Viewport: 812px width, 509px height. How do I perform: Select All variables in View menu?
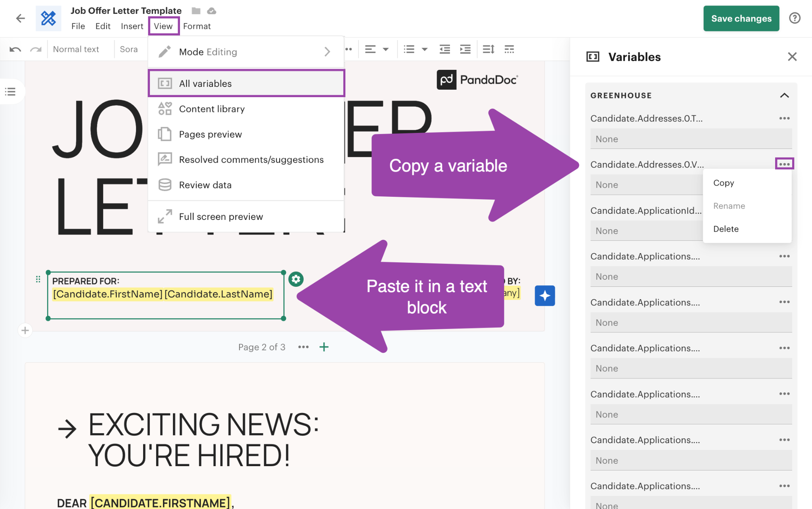pos(246,83)
